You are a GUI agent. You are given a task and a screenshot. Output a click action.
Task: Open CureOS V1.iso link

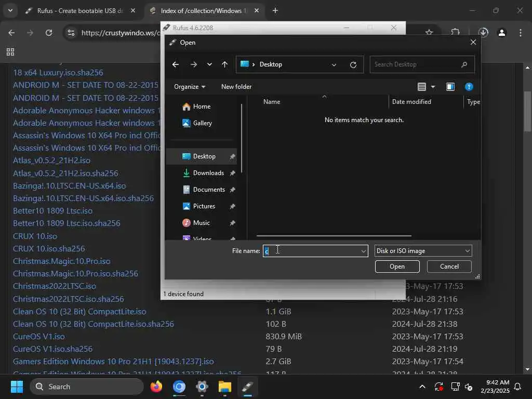39,337
